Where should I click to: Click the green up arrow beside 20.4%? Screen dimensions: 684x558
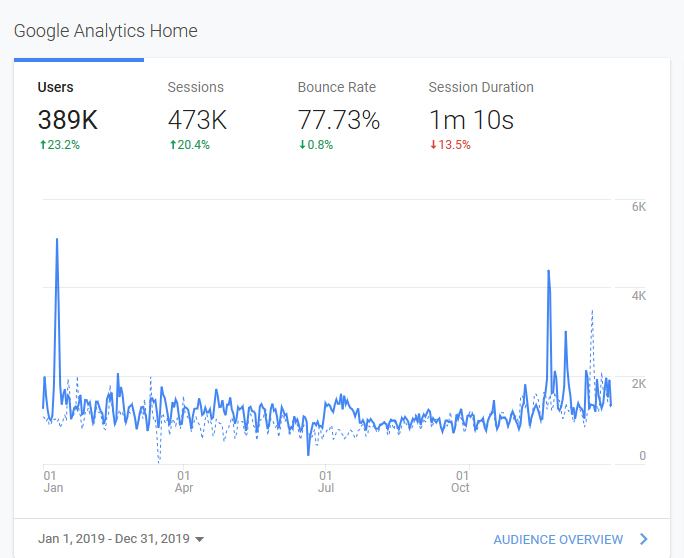171,145
